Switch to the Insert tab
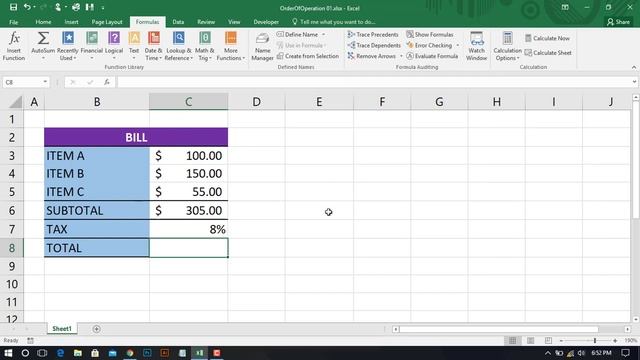 (71, 22)
